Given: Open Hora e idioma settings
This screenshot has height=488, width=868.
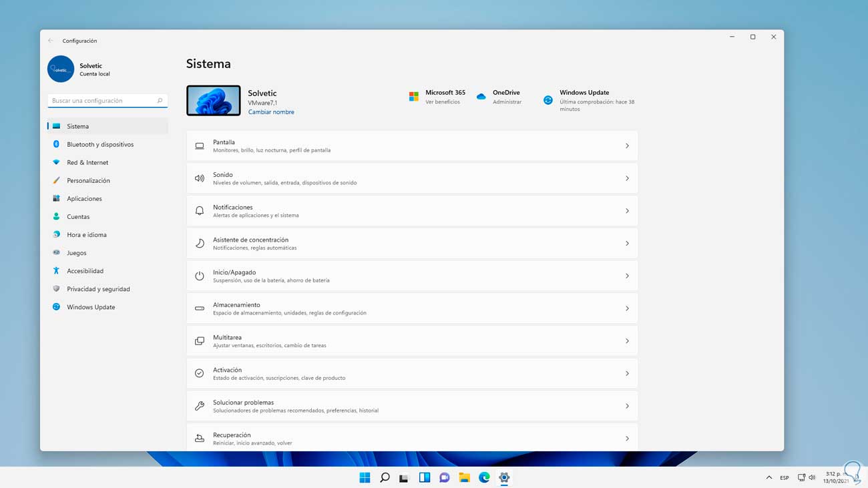Looking at the screenshot, I should click(x=107, y=234).
